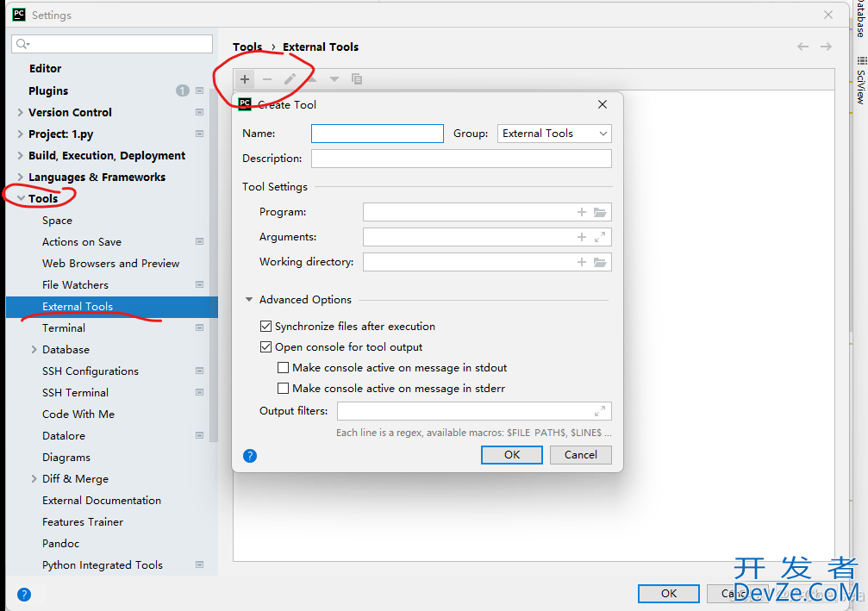The image size is (868, 611).
Task: Expand the Project: 1.py node
Action: 21,134
